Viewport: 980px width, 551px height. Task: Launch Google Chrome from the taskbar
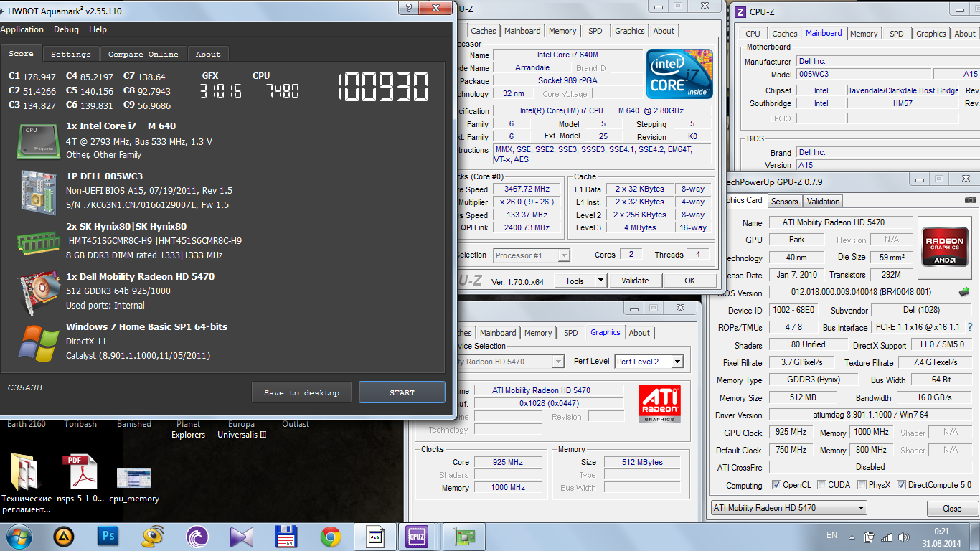click(331, 536)
